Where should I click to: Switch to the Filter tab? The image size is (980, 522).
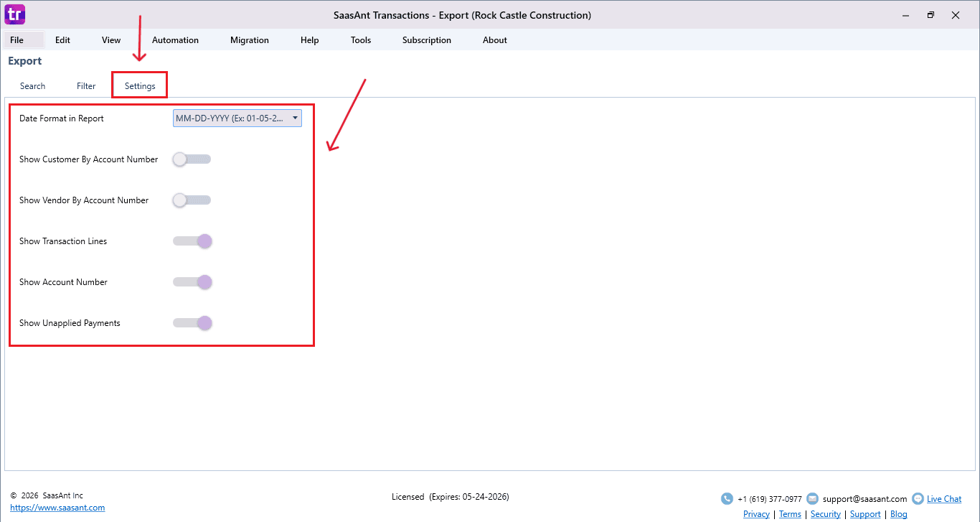click(86, 86)
